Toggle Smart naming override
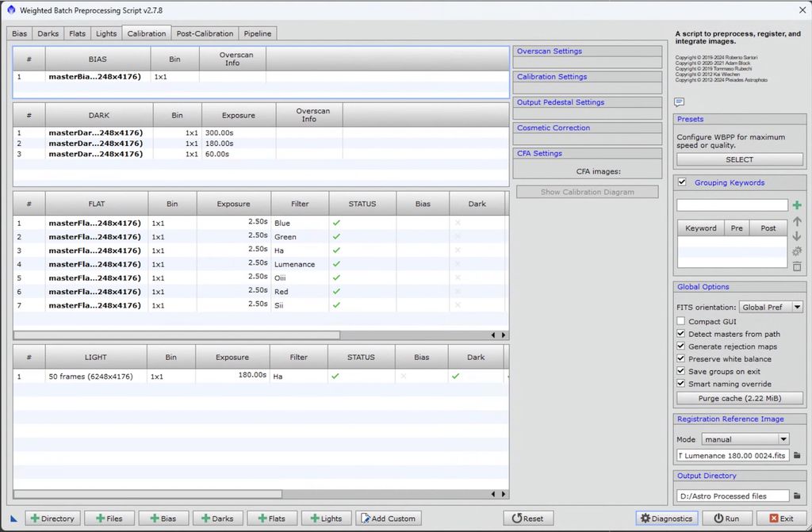Viewport: 812px width, 532px height. tap(681, 383)
